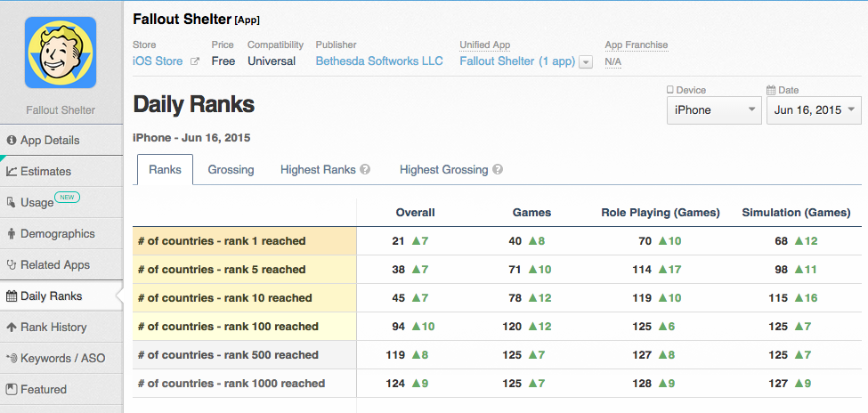Click the external link icon beside iOS Store

(x=195, y=61)
